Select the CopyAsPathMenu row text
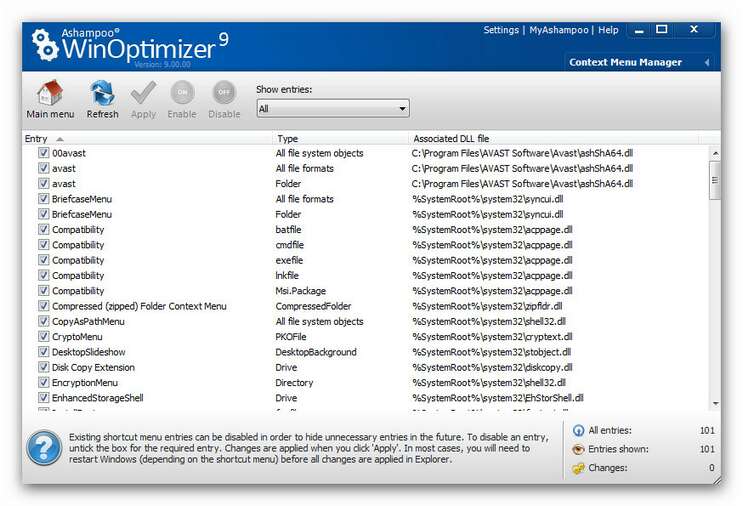This screenshot has height=506, width=743. (88, 321)
